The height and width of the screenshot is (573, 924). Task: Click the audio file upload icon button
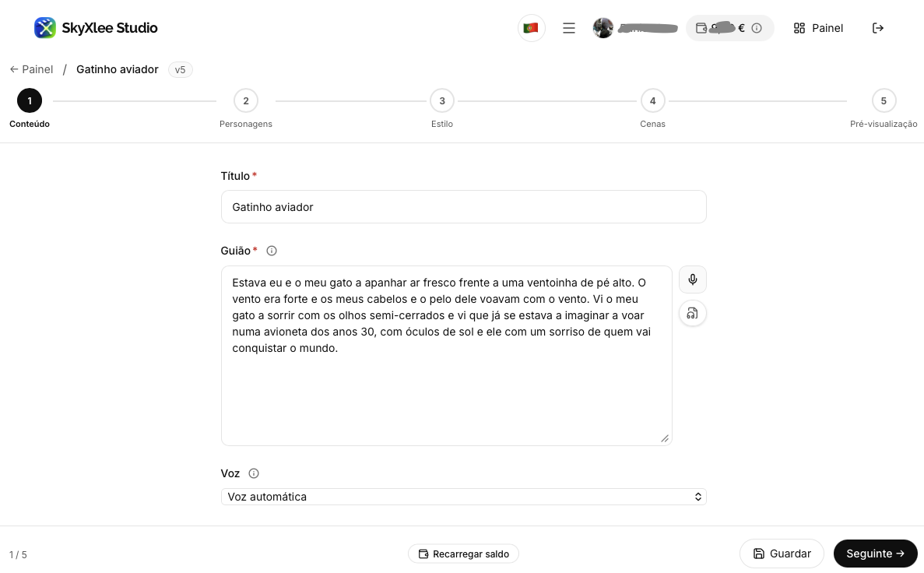(x=692, y=313)
